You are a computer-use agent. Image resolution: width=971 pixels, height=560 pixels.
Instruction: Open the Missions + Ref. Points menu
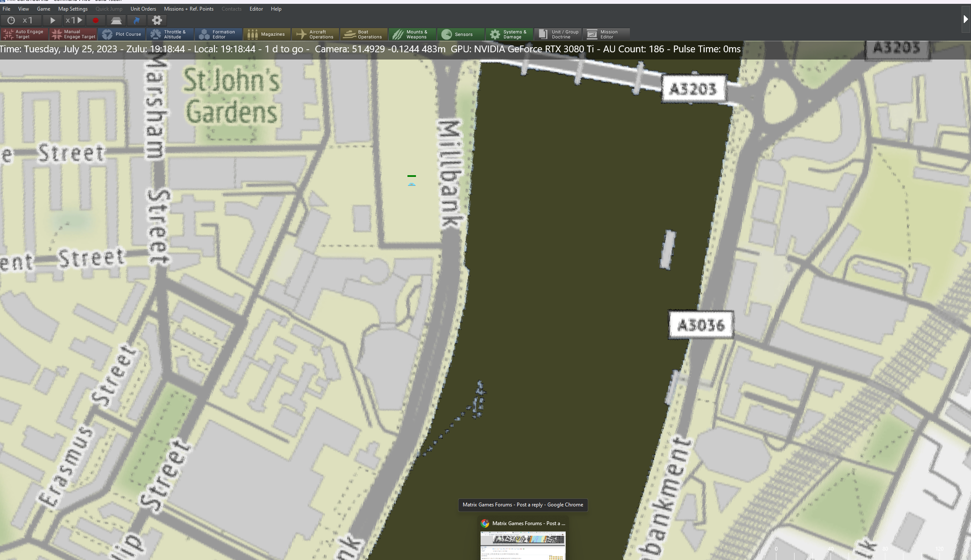(x=189, y=9)
